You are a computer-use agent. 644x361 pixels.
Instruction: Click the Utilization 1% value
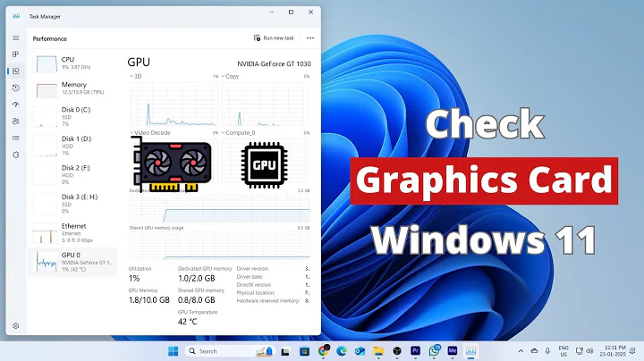134,279
